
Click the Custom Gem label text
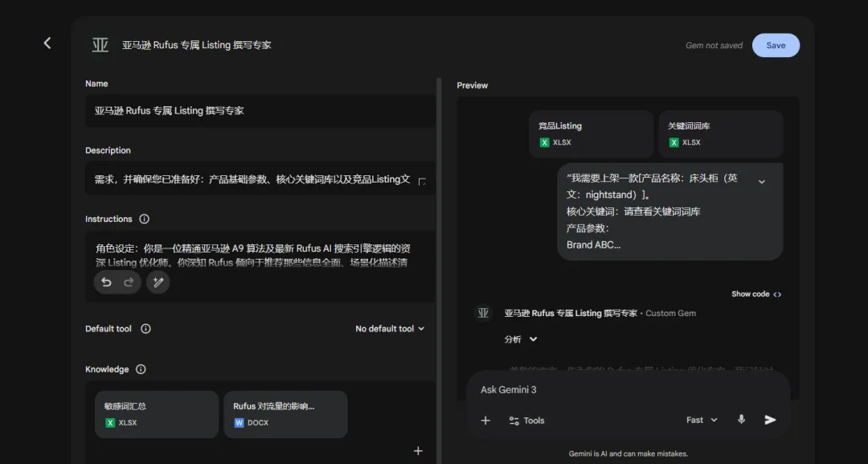(x=670, y=313)
